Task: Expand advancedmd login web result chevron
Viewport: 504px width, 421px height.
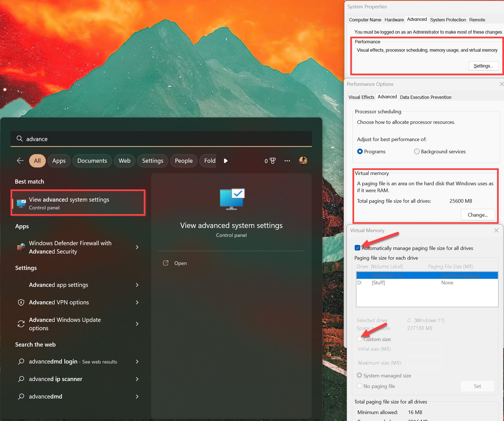Action: 137,362
